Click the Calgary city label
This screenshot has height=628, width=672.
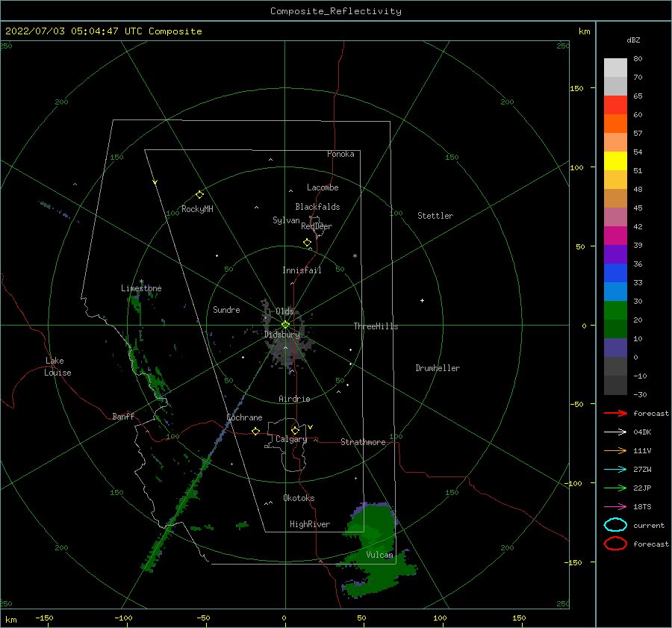pos(291,439)
